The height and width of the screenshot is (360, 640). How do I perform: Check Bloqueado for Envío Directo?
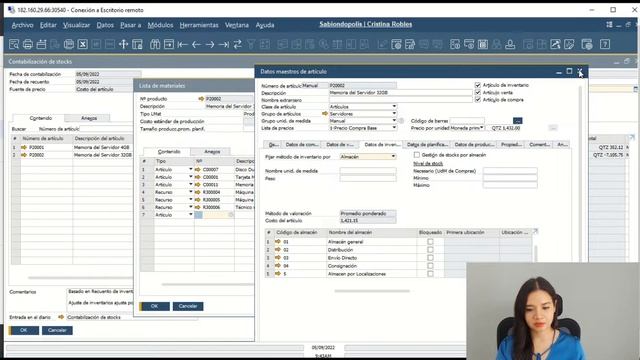click(430, 258)
